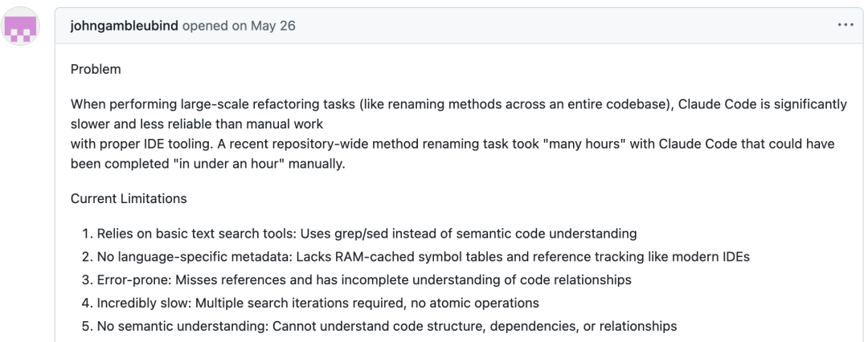The height and width of the screenshot is (342, 868).
Task: Click the "No semantic understanding" list item
Action: (x=166, y=326)
